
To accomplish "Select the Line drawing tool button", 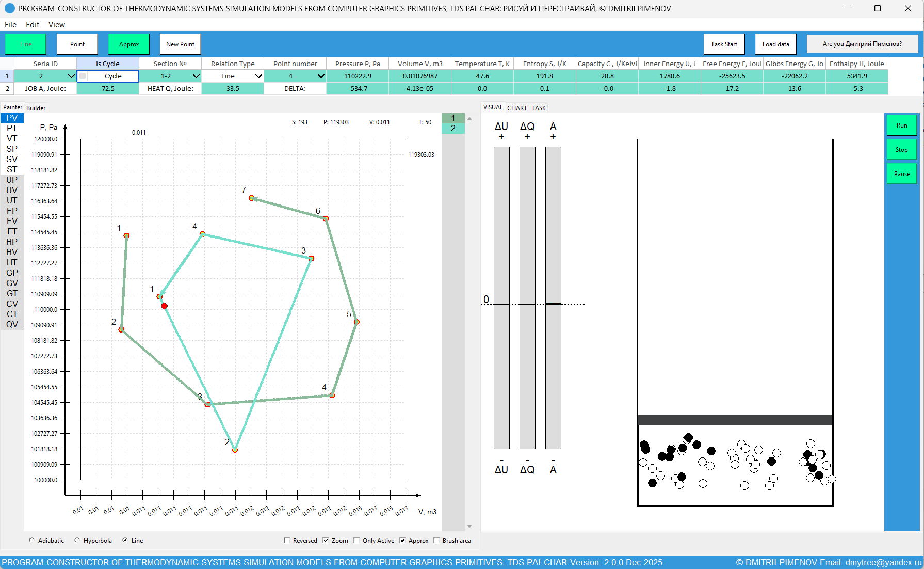I will [x=26, y=44].
